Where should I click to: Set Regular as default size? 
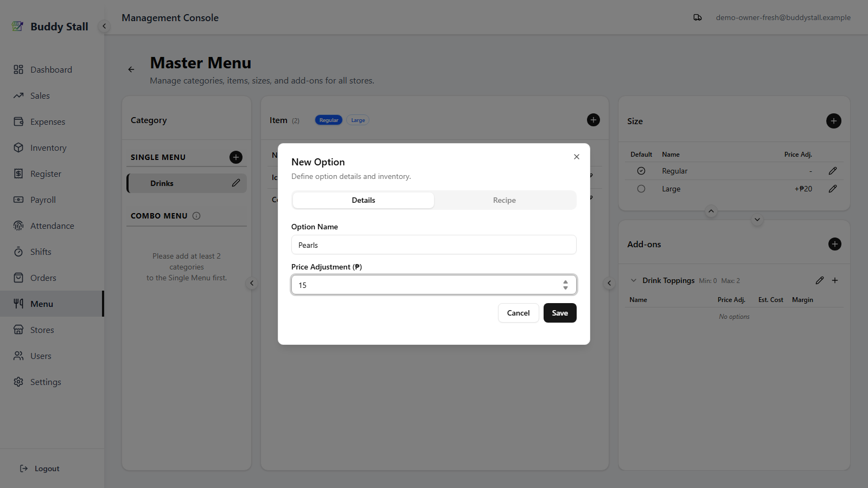(641, 171)
